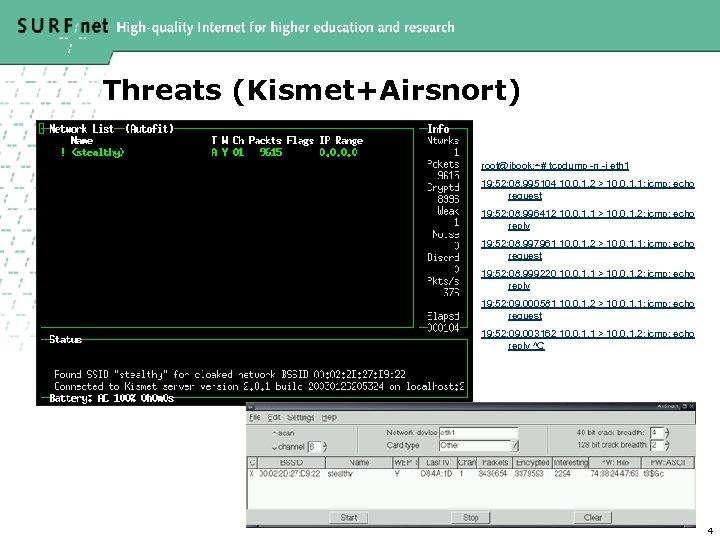The height and width of the screenshot is (540, 720).
Task: Click the Battery AC 100% status text
Action: click(112, 398)
